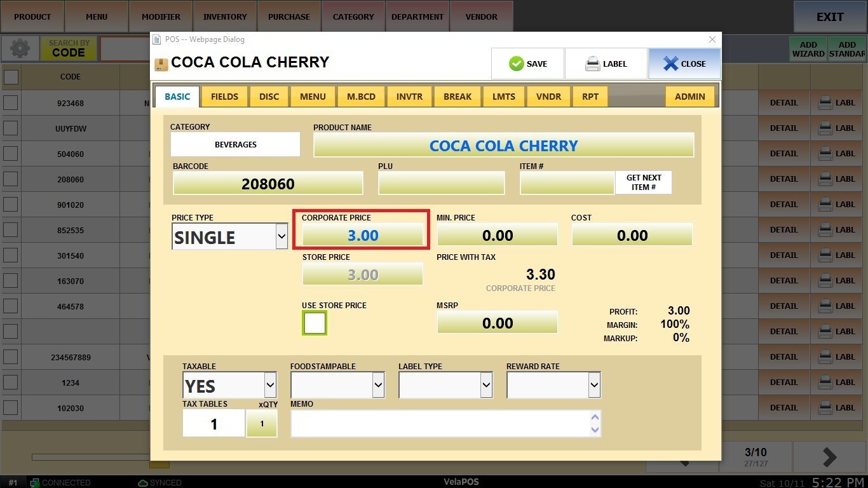This screenshot has width=868, height=488.
Task: Open PURCHASE in the top navigation
Action: click(289, 17)
